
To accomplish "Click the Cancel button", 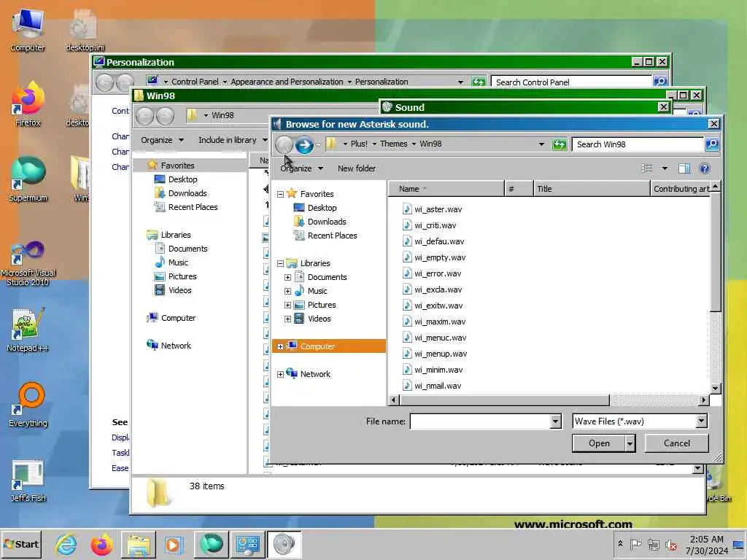I will (676, 443).
